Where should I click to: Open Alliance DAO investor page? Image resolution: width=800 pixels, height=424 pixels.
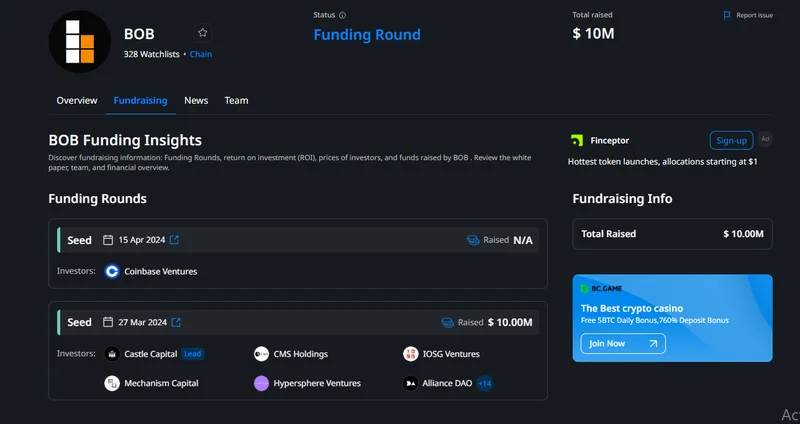pyautogui.click(x=447, y=383)
